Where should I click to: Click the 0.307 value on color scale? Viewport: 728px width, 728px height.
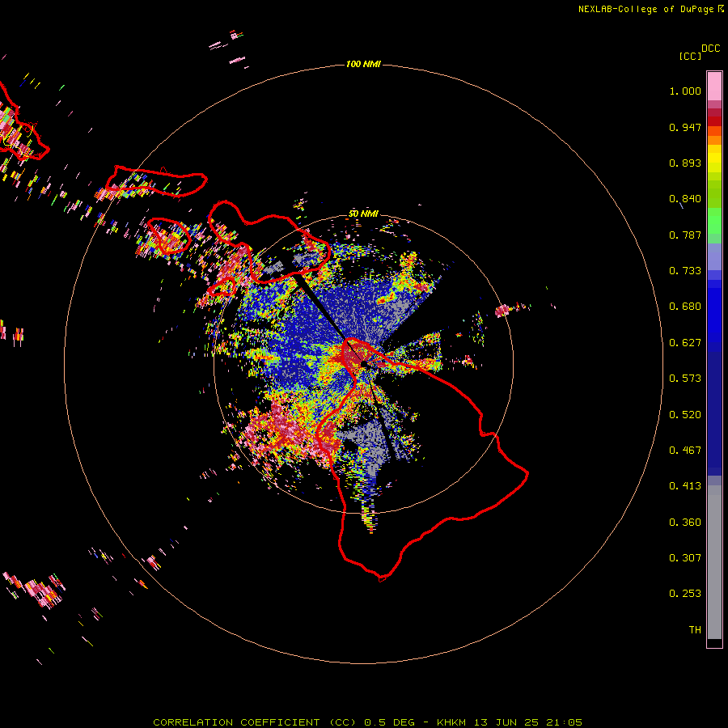coord(685,558)
